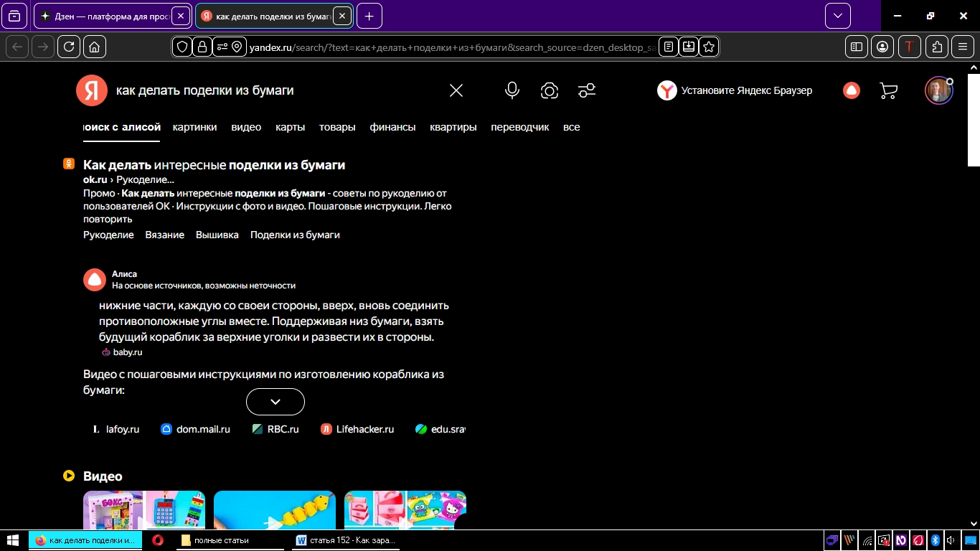Click the voice search microphone icon
Image resolution: width=980 pixels, height=551 pixels.
click(512, 90)
